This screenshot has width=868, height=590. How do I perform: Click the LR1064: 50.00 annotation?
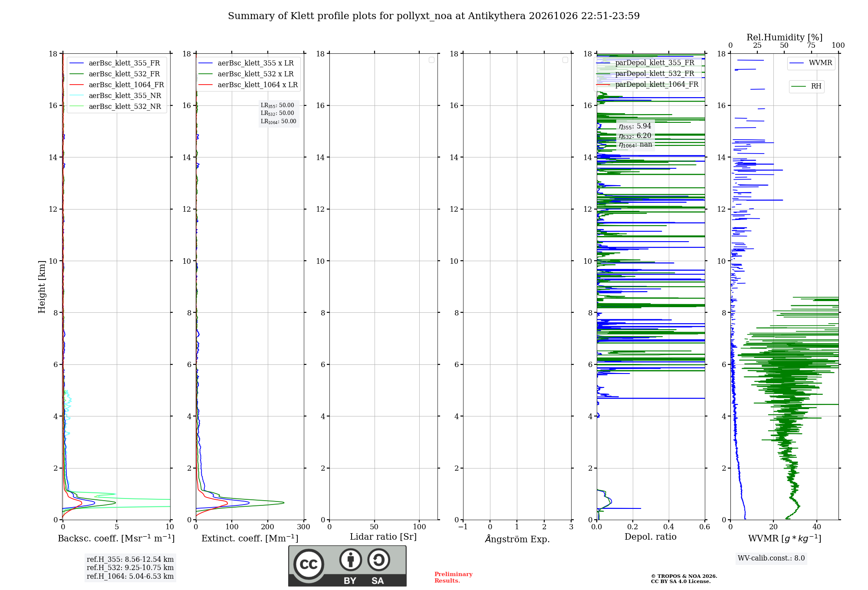point(279,121)
